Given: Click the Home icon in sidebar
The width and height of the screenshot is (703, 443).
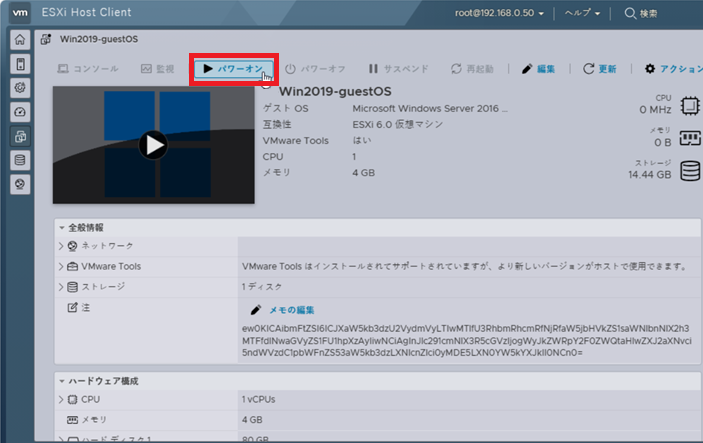Looking at the screenshot, I should [19, 40].
